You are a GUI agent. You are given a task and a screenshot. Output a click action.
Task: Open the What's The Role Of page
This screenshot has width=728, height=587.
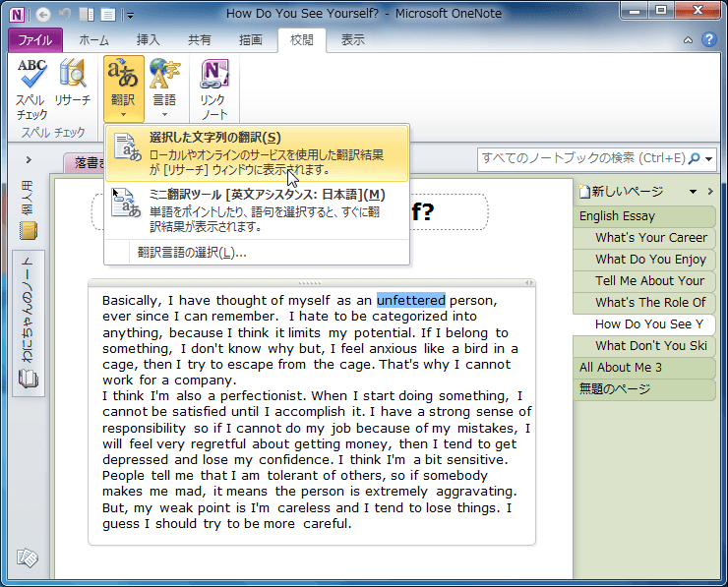[x=644, y=303]
